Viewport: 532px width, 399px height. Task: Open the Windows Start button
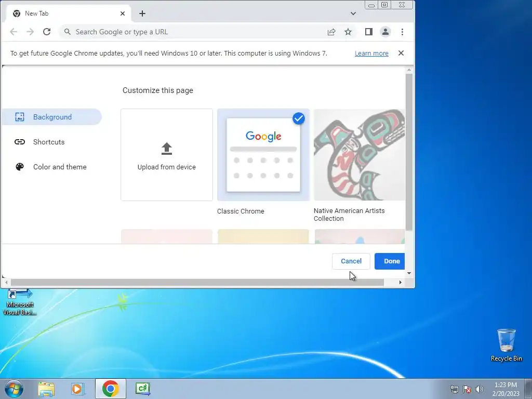pyautogui.click(x=14, y=389)
